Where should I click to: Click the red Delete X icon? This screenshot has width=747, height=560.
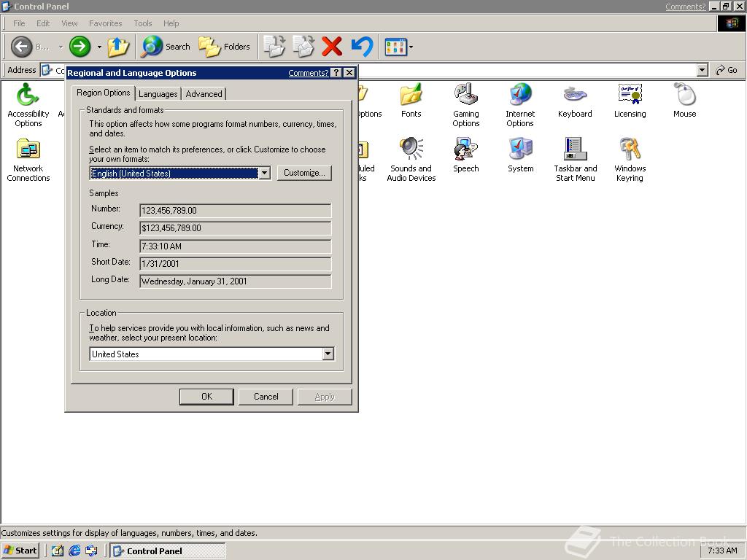[332, 47]
